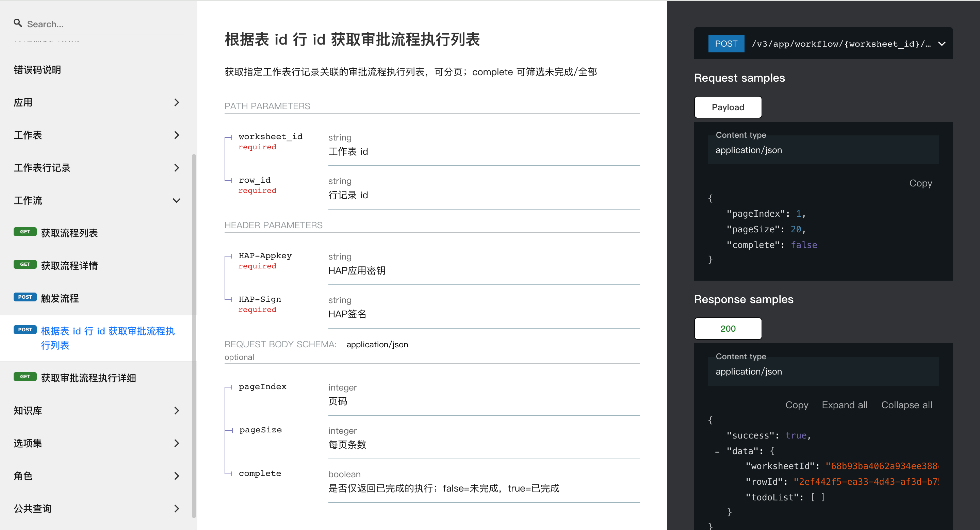Expand the 工作表行记录 section arrow
Screen dimensions: 980x530
[176, 168]
